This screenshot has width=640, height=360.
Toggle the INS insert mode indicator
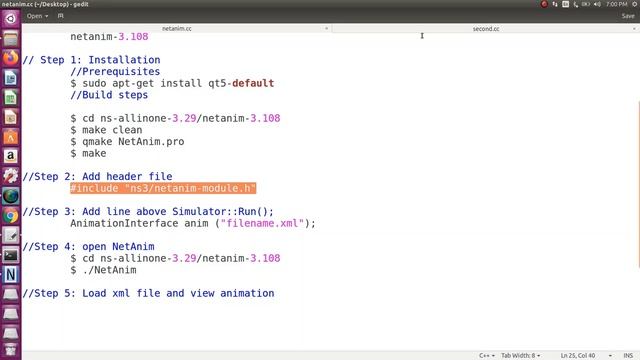[x=628, y=356]
